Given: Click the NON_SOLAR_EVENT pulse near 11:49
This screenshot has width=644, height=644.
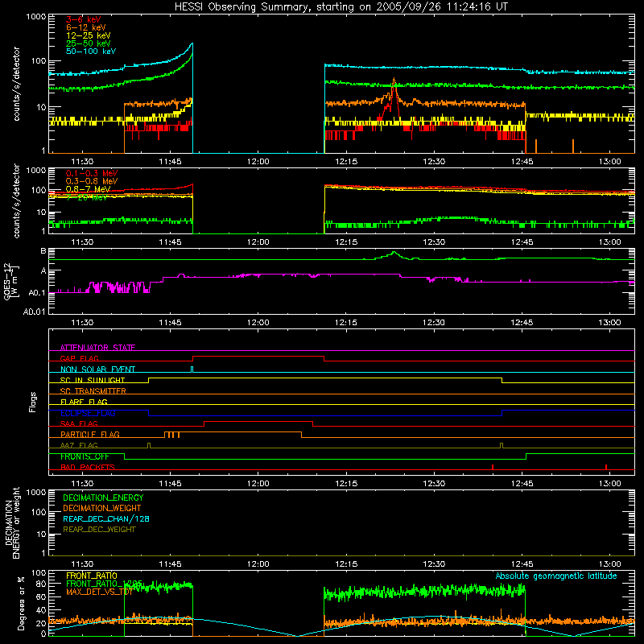Looking at the screenshot, I should point(192,369).
